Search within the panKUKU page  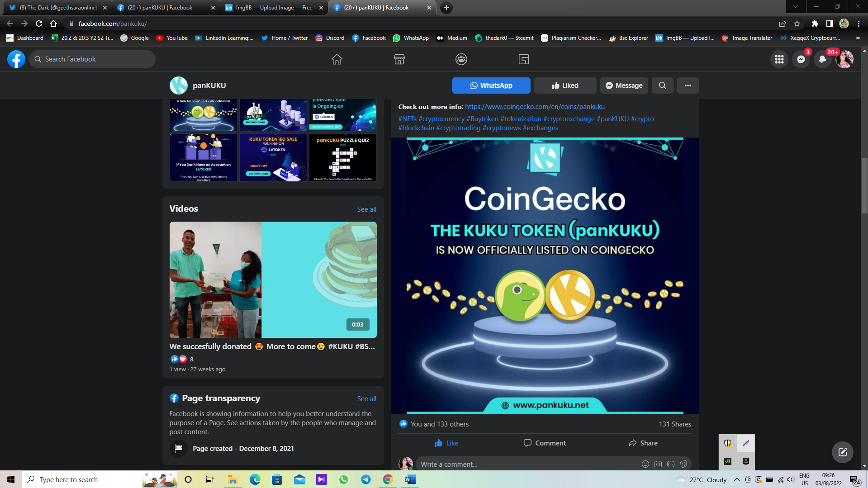[x=662, y=85]
